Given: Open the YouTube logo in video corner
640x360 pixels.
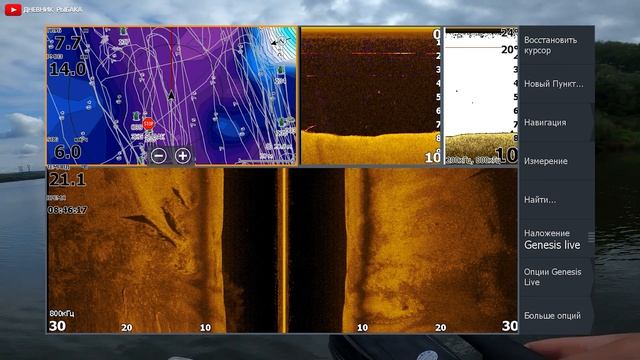Looking at the screenshot, I should (x=13, y=9).
